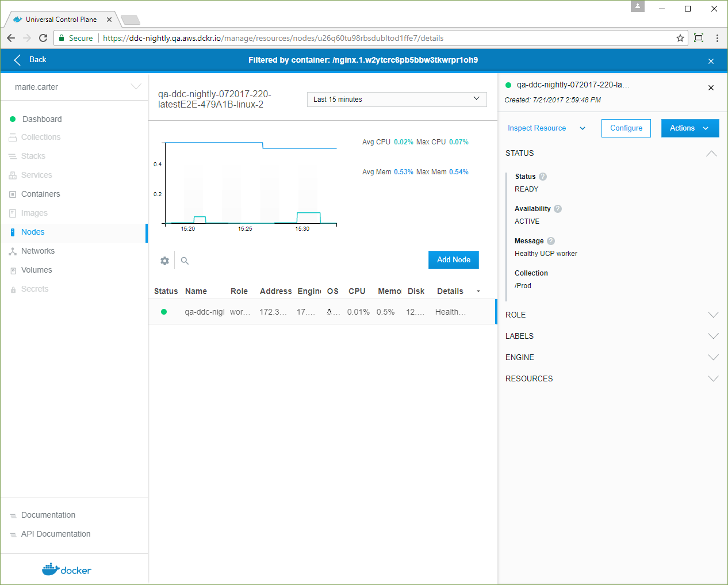Go to Dashboard in the sidebar
Screen dimensions: 728x585
point(41,119)
